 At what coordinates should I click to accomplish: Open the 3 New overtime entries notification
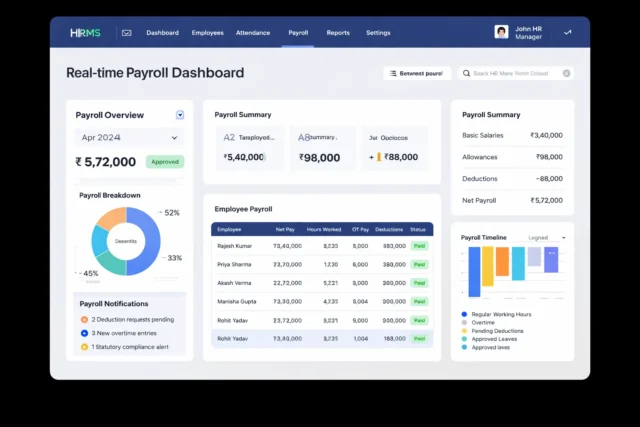point(119,333)
